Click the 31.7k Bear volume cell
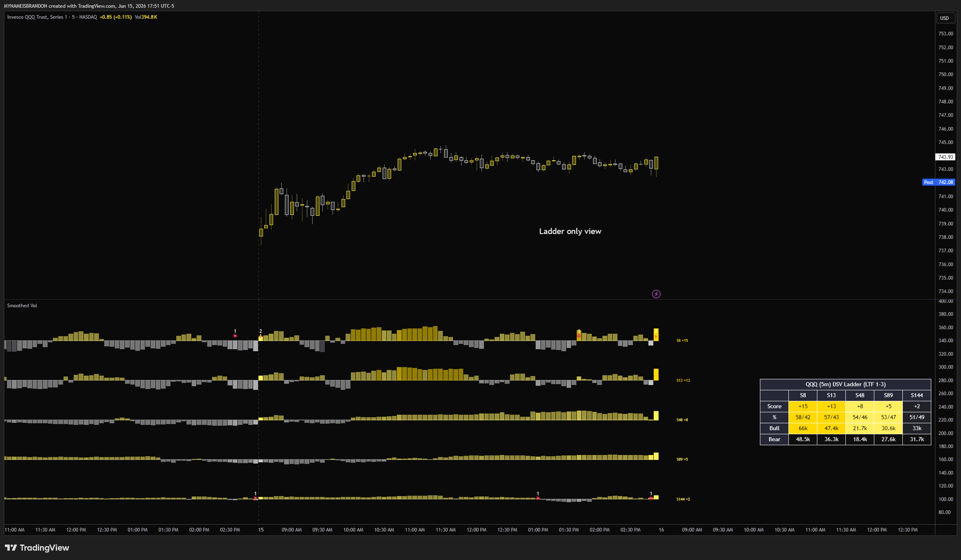 pos(917,439)
